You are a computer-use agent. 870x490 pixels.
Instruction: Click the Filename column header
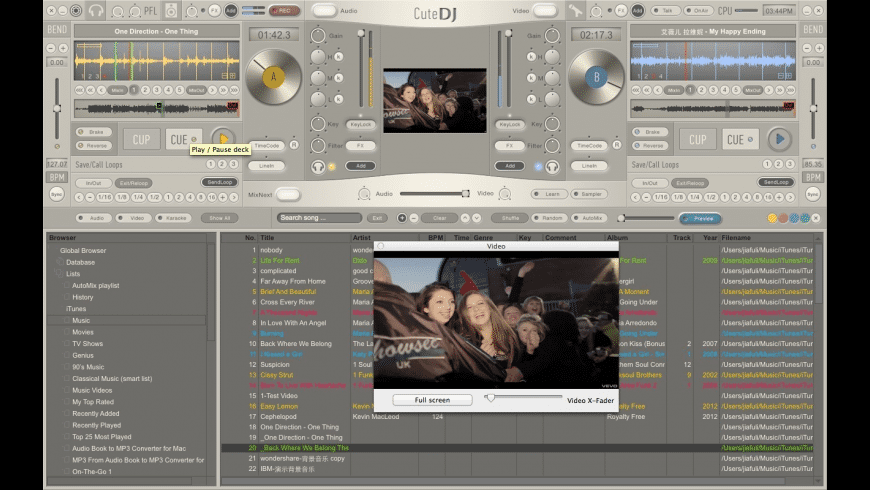click(x=767, y=238)
